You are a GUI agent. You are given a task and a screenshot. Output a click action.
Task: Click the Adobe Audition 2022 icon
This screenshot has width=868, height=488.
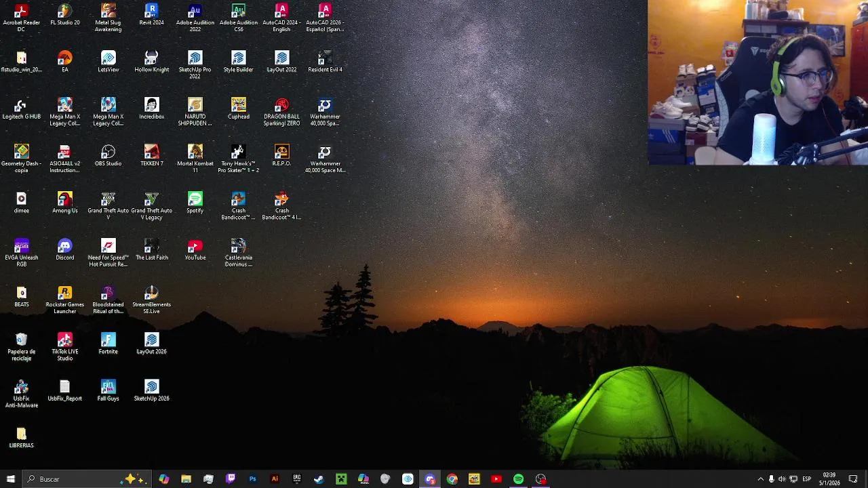195,18
